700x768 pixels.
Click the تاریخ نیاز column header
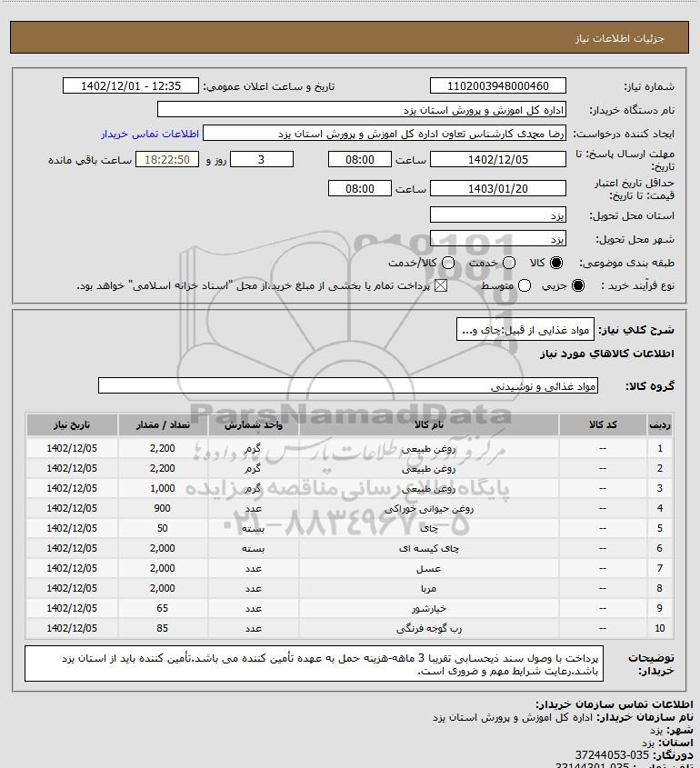72,424
